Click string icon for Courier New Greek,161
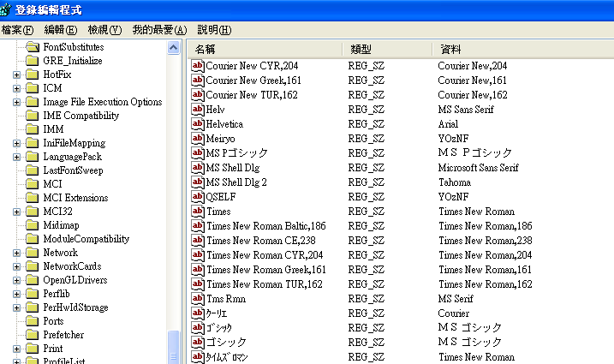This screenshot has height=364, width=614. coord(198,81)
